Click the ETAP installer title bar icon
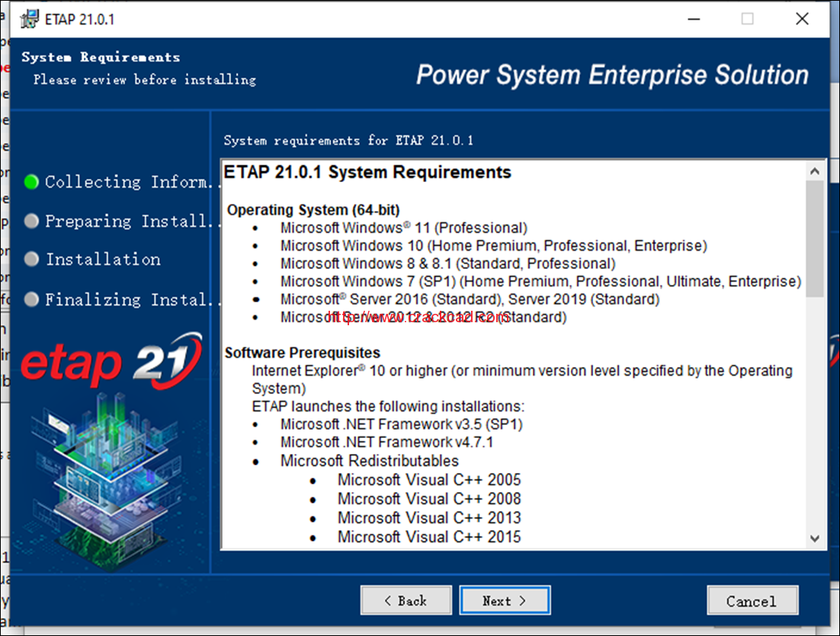 tap(30, 19)
